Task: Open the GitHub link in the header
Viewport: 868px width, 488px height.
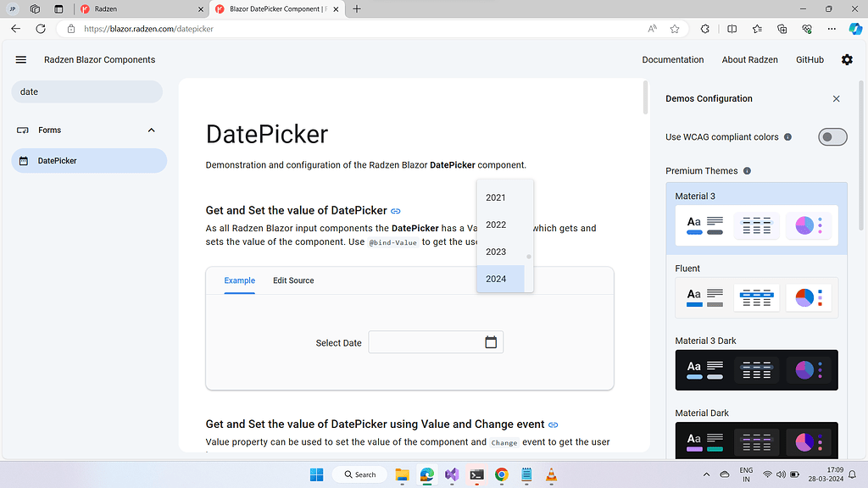Action: pyautogui.click(x=810, y=59)
